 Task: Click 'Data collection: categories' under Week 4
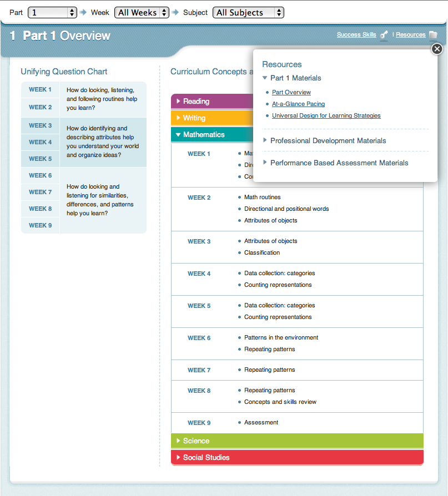tap(279, 273)
